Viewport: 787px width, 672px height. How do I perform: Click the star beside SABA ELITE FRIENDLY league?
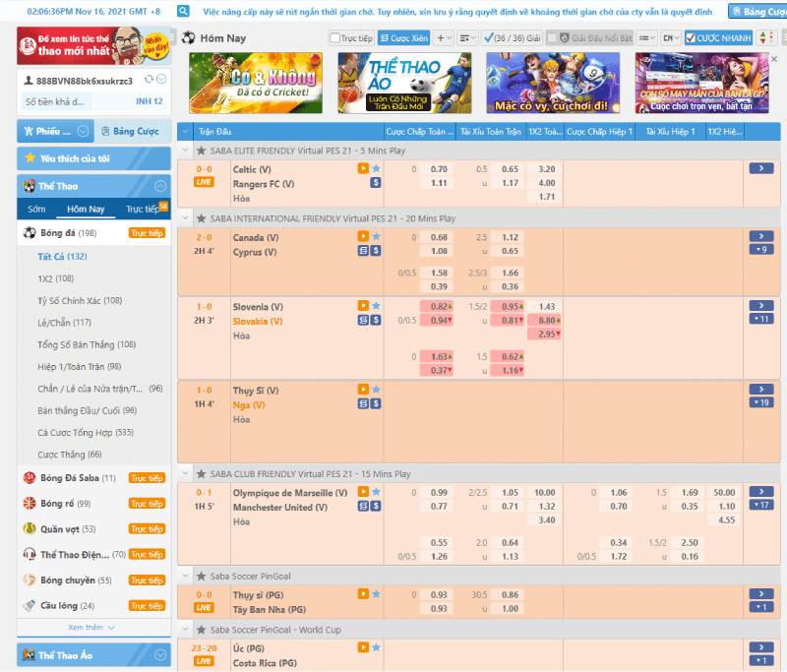tap(202, 151)
